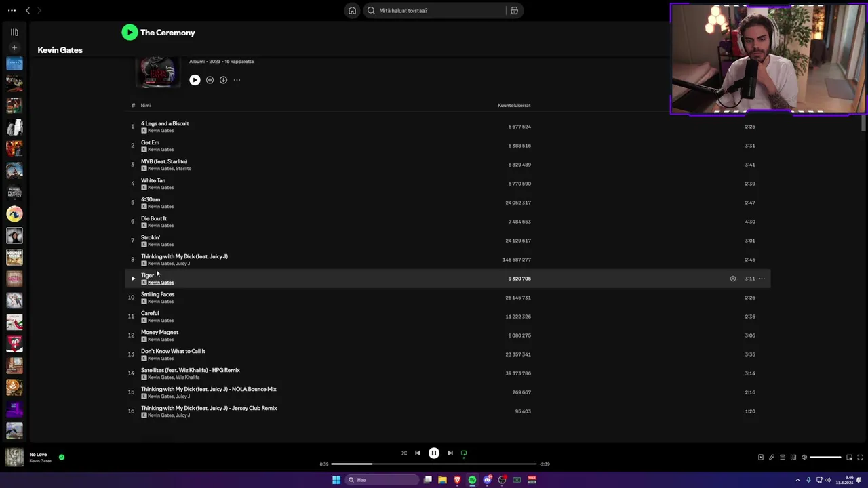Image resolution: width=868 pixels, height=488 pixels.
Task: Select track 'Smiling Faces'
Action: pyautogui.click(x=157, y=294)
